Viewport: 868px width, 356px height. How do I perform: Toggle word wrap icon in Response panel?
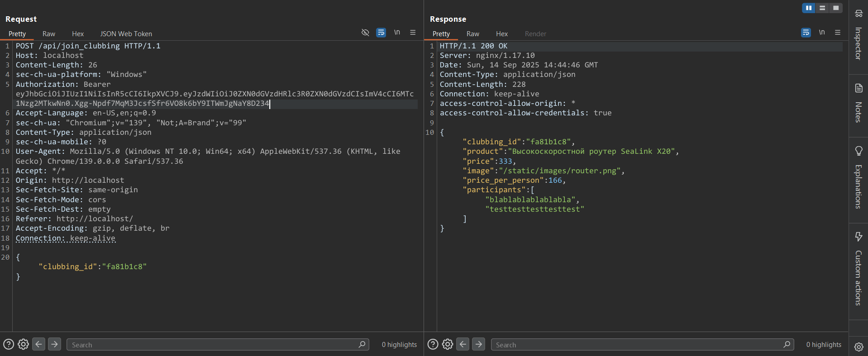[x=806, y=33]
